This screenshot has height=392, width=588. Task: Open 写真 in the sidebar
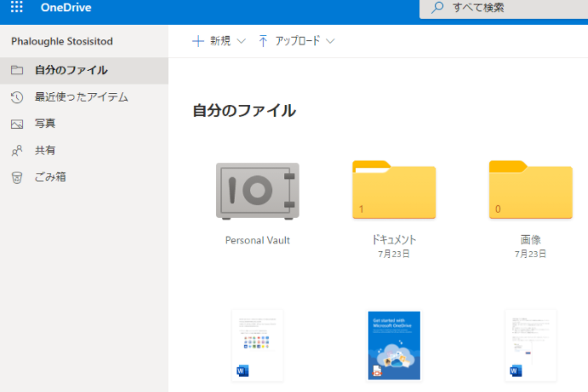click(84, 124)
